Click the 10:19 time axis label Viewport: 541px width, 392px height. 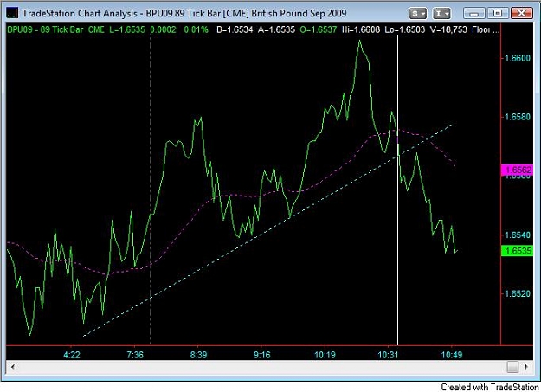tap(325, 355)
